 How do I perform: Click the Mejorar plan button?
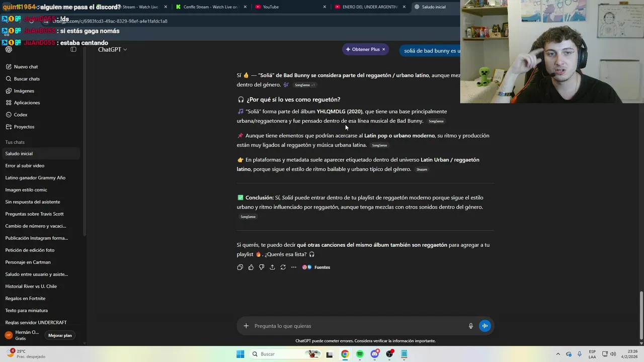point(60,335)
